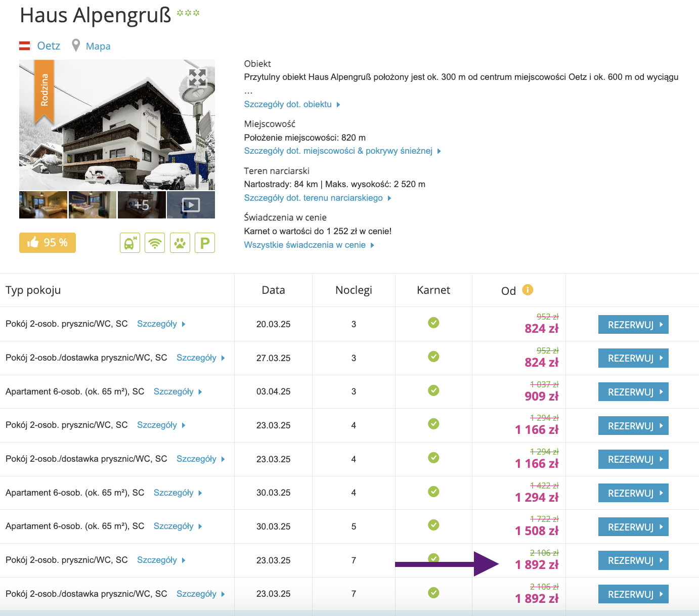Click the orange info icon next to Od
Screen dimensions: 699x616
click(528, 290)
